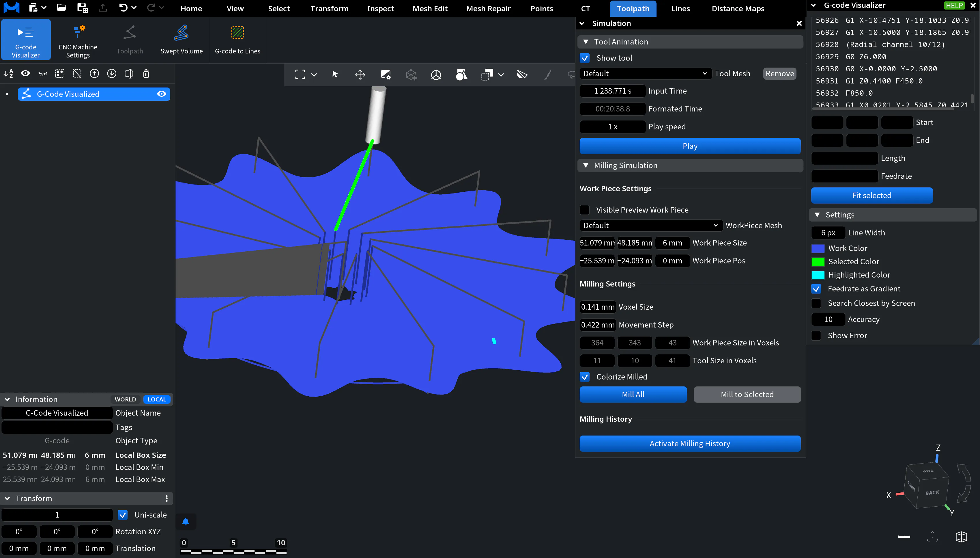980x558 pixels.
Task: Toggle visibility of G-Code Visualized object
Action: point(162,94)
